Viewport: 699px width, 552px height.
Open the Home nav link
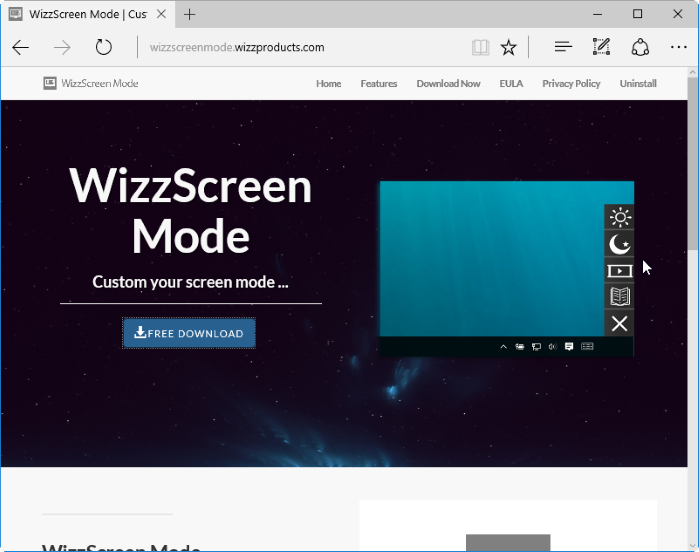click(x=329, y=83)
